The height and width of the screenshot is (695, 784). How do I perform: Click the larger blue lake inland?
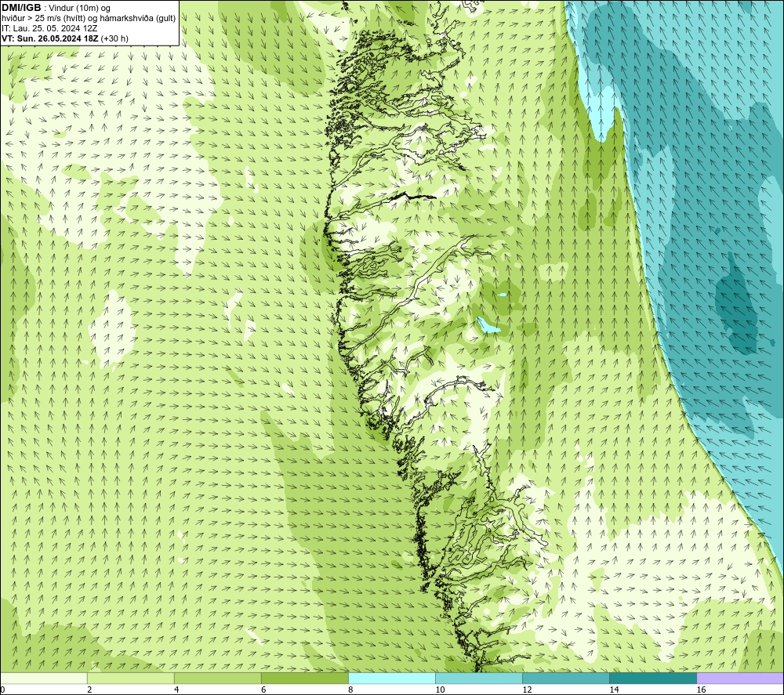[x=488, y=326]
